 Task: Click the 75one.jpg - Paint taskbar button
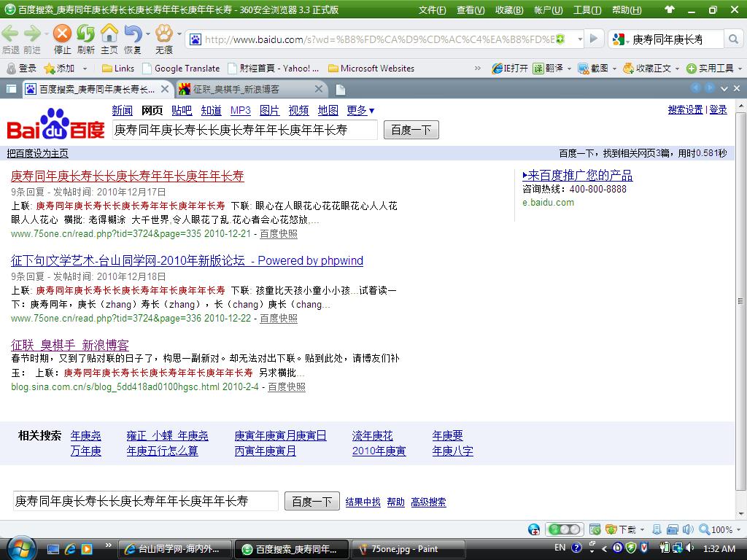point(408,549)
